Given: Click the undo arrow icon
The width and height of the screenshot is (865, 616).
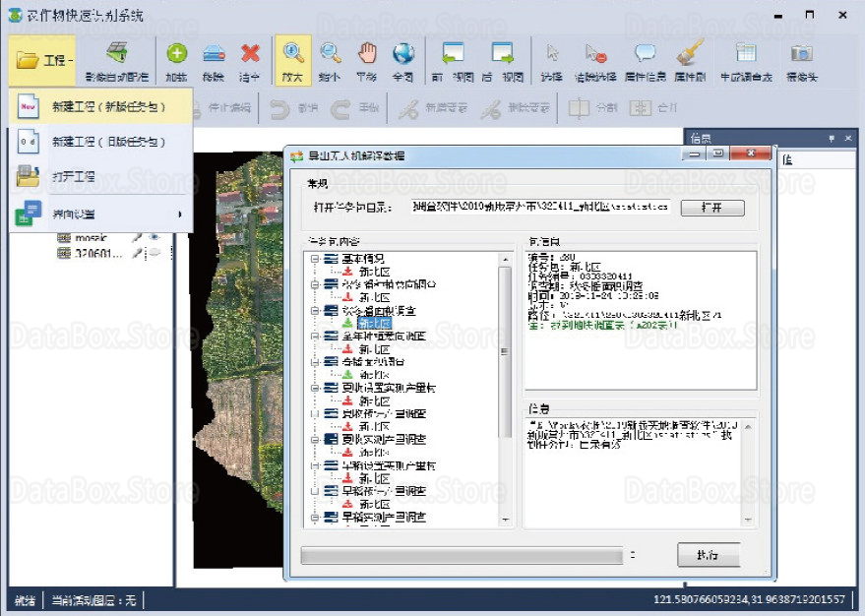Looking at the screenshot, I should click(279, 109).
